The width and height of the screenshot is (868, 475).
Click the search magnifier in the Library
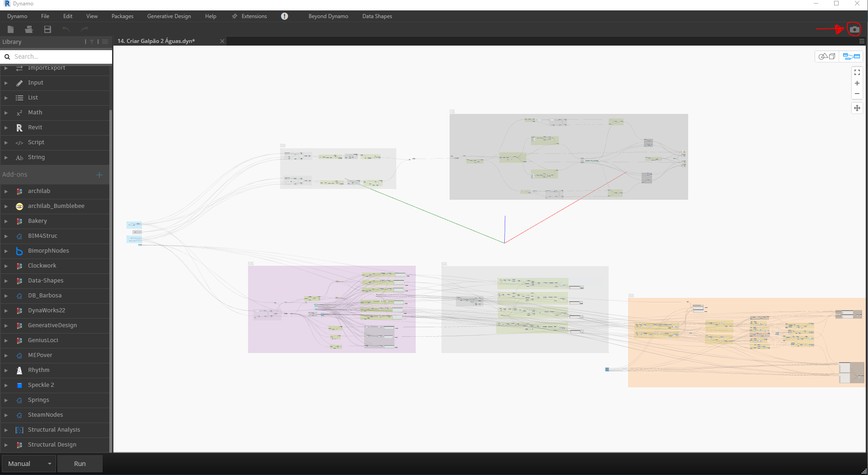click(7, 56)
